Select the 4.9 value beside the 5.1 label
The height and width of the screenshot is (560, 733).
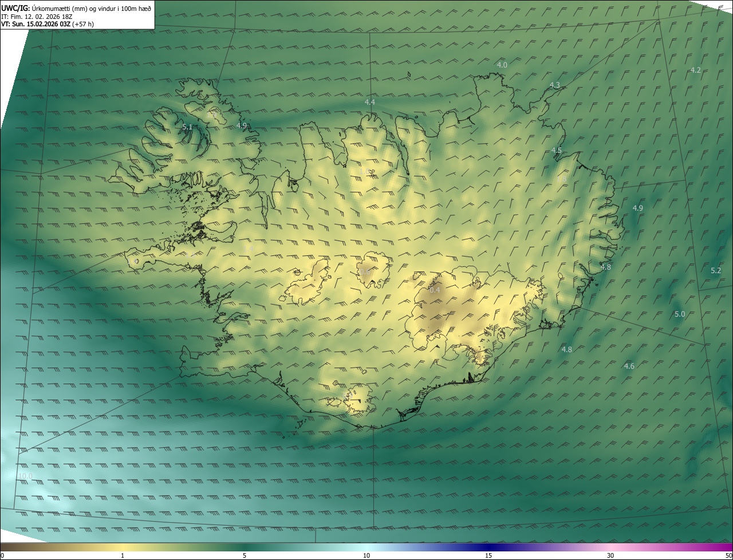click(241, 125)
